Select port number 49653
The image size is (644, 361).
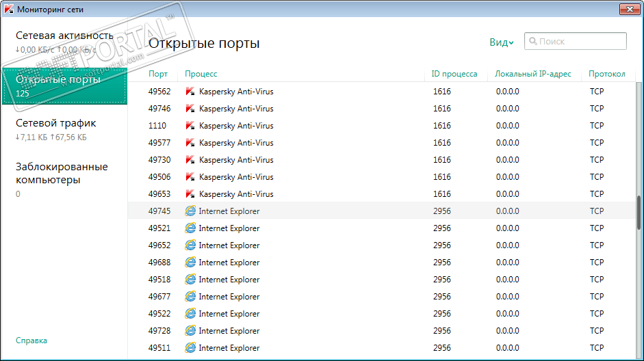(x=159, y=194)
